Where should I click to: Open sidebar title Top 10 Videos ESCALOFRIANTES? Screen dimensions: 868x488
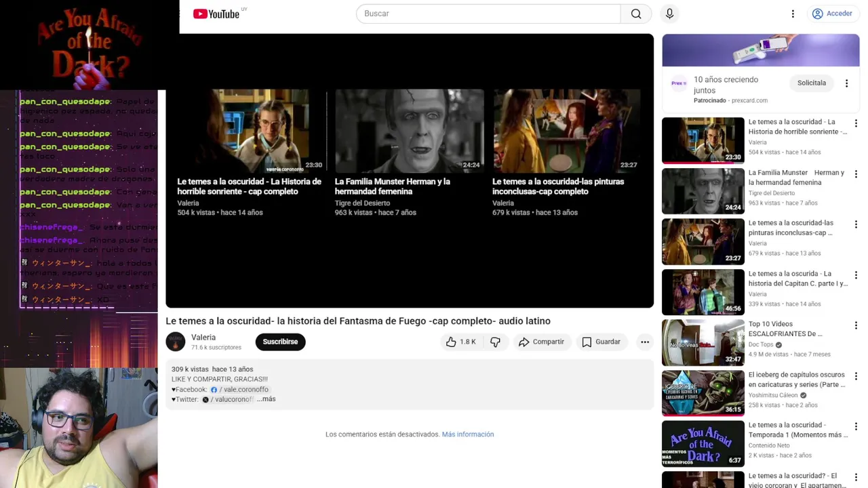785,329
